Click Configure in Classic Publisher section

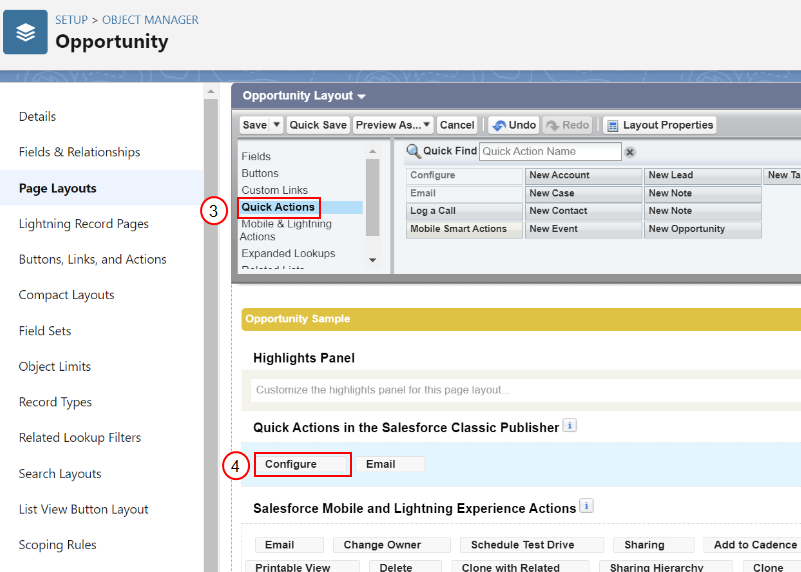tap(301, 464)
